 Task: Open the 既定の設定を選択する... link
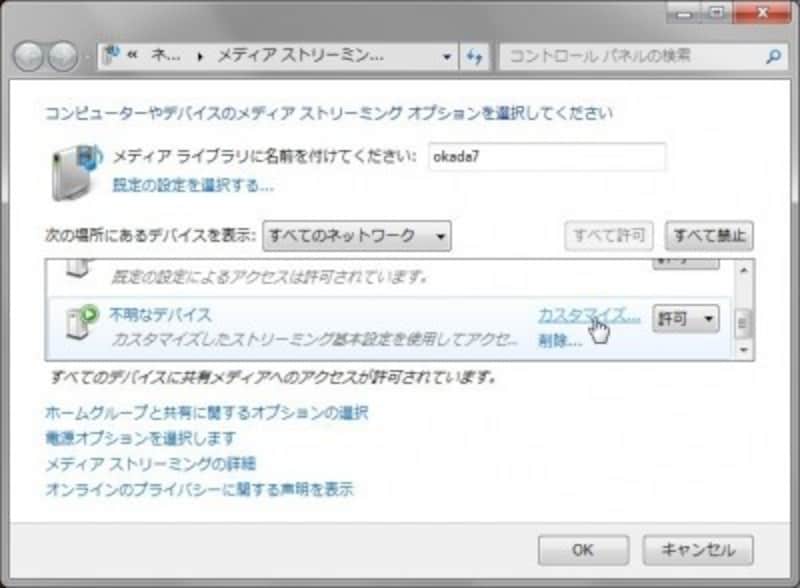(193, 185)
